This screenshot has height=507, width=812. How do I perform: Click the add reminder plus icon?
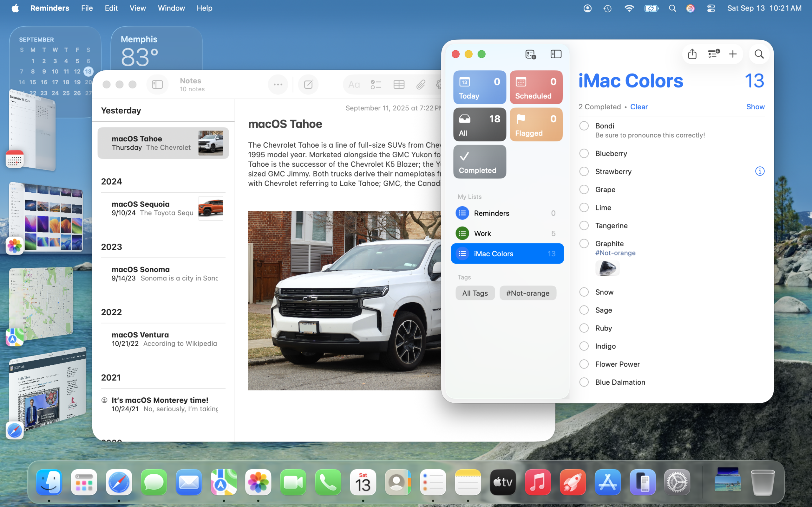click(x=733, y=54)
